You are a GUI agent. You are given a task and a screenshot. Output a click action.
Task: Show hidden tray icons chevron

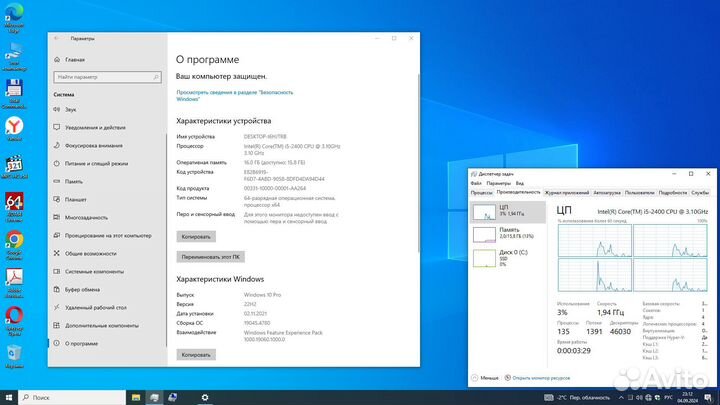621,398
